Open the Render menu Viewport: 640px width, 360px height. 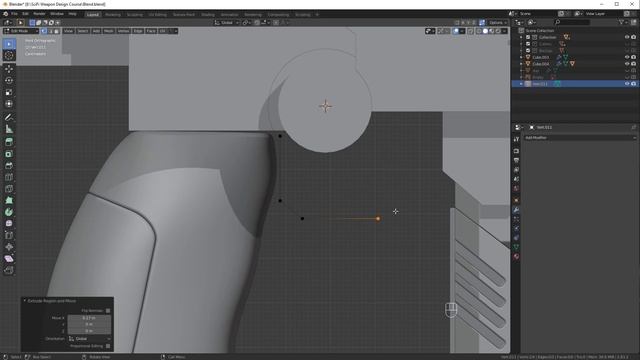(39, 14)
